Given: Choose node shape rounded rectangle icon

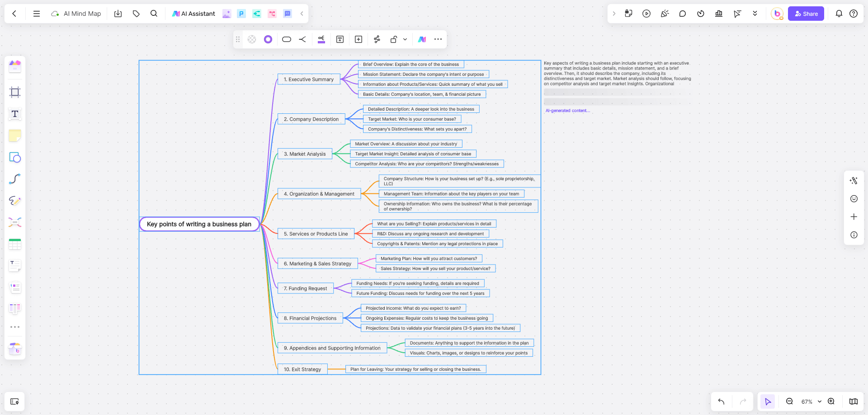Looking at the screenshot, I should (x=287, y=39).
